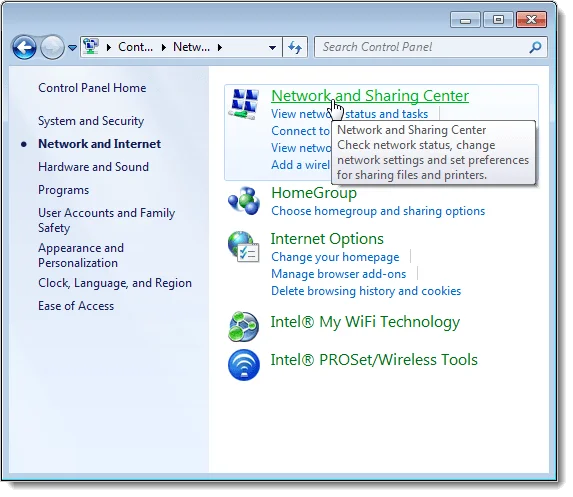Click the second View netwo... link

(x=301, y=148)
